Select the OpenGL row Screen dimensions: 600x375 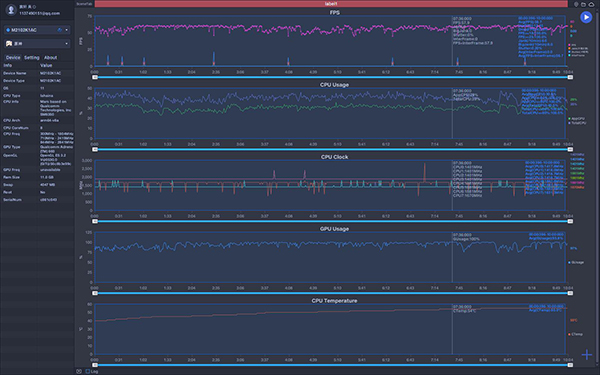37,160
